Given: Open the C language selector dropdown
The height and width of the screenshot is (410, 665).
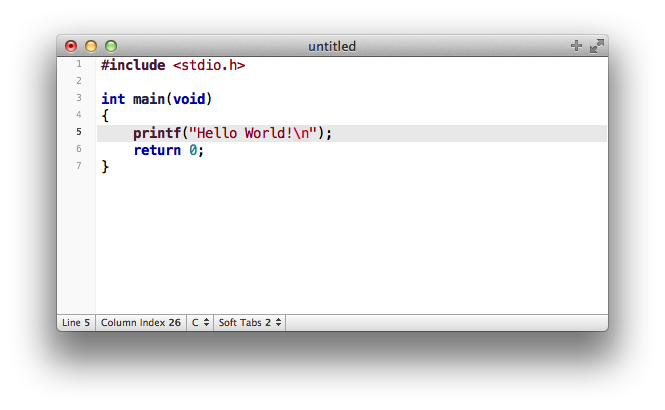Looking at the screenshot, I should tap(200, 323).
